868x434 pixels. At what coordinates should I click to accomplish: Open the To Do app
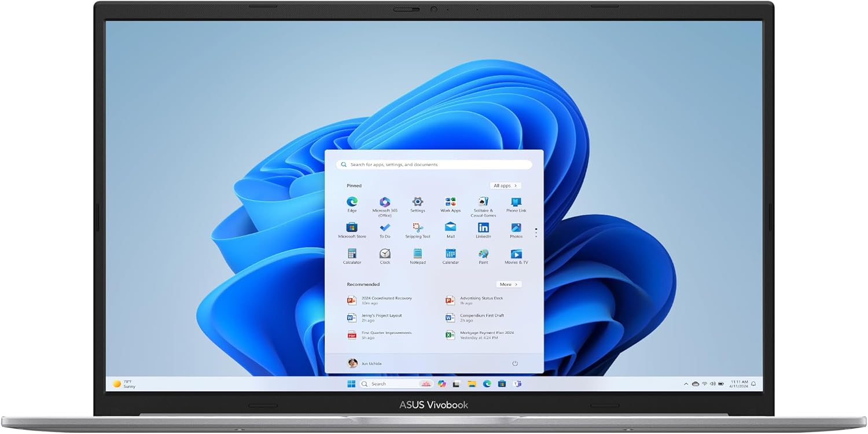[x=385, y=227]
